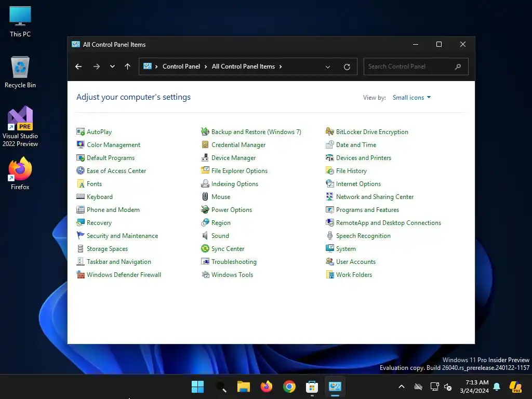Show hidden system tray icons
Viewport: 532px width, 399px height.
click(402, 387)
